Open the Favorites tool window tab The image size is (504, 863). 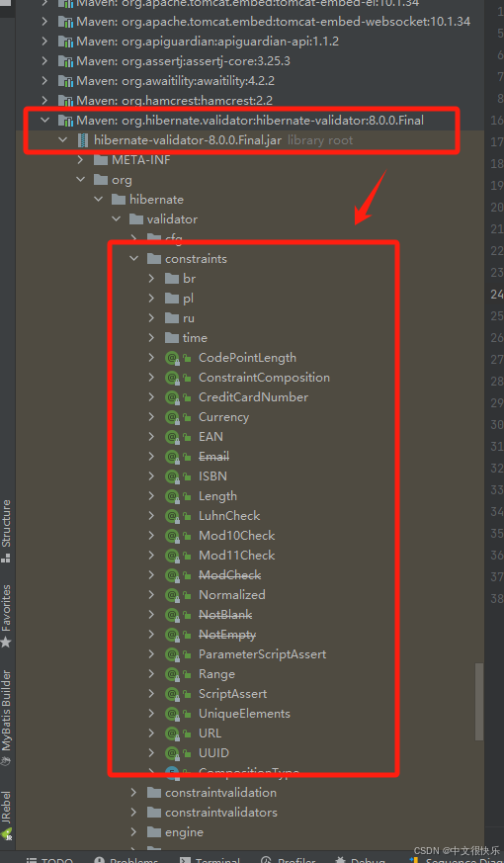[x=7, y=615]
